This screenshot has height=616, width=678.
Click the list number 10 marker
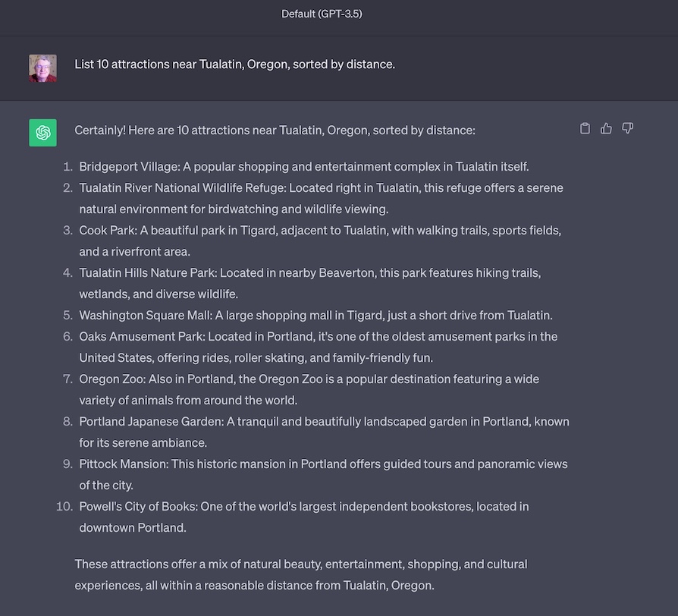(64, 507)
